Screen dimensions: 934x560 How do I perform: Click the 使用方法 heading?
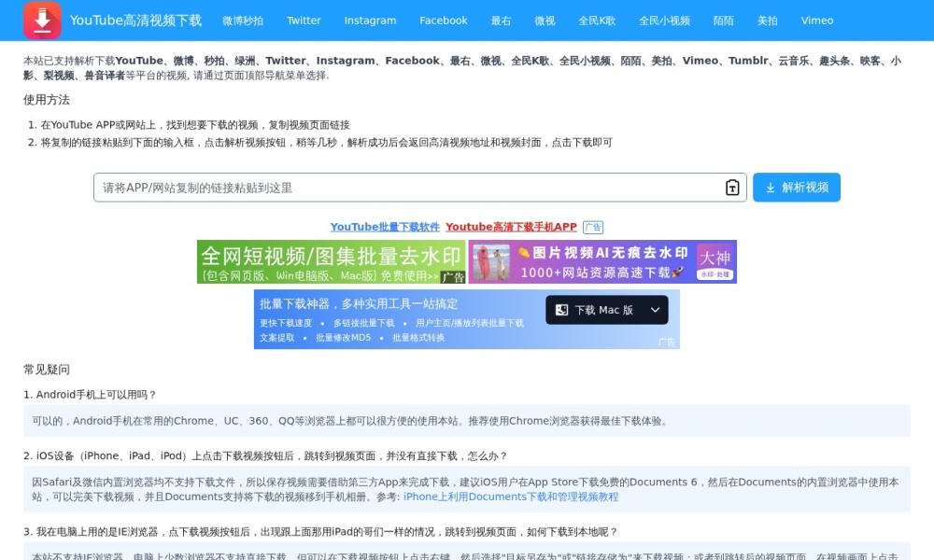click(x=47, y=100)
